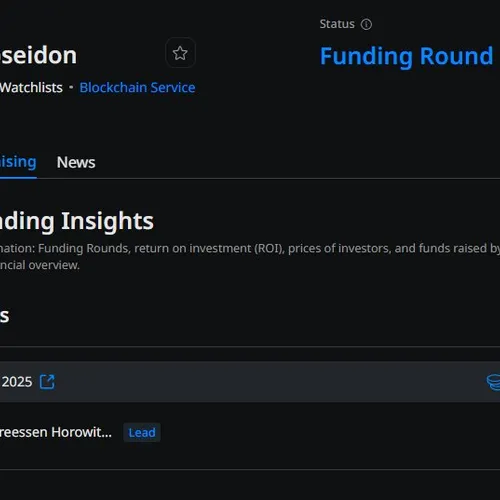
Task: Open the external link icon beside 2025
Action: pyautogui.click(x=47, y=382)
